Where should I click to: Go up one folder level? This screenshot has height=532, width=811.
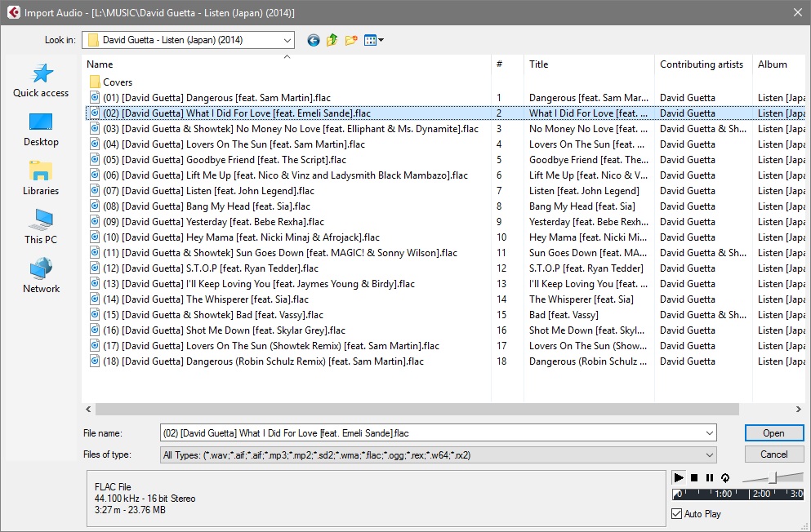tap(332, 40)
